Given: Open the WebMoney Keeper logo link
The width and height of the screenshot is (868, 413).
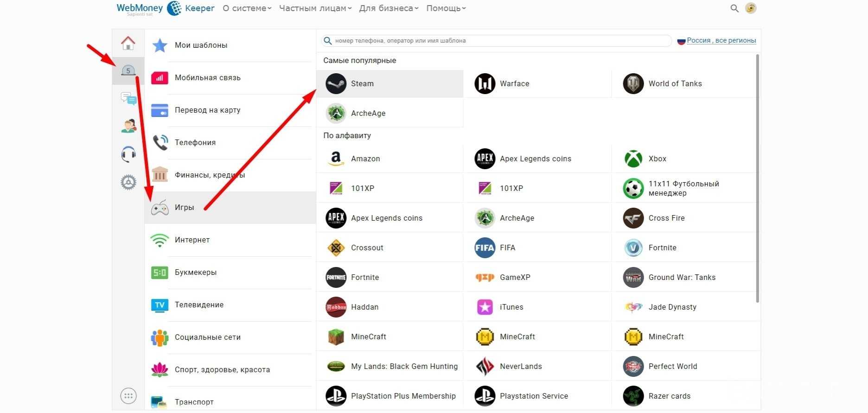Looking at the screenshot, I should click(x=165, y=8).
